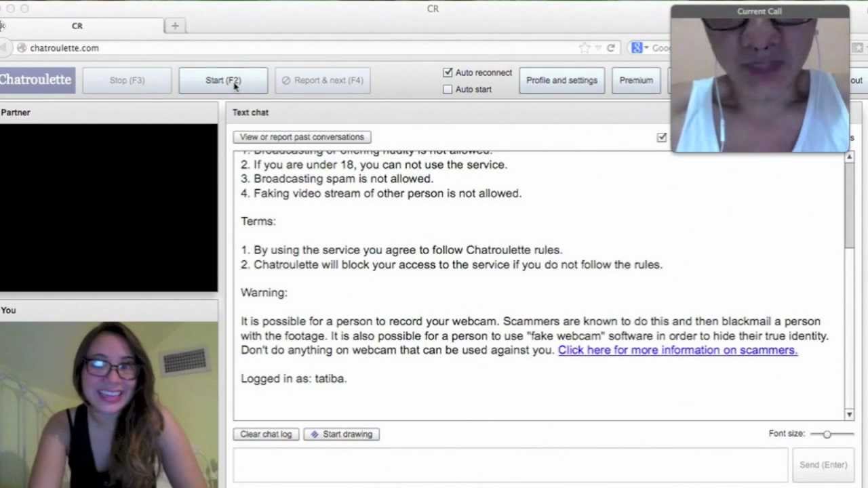
Task: Open Google search engine icon
Action: click(637, 48)
